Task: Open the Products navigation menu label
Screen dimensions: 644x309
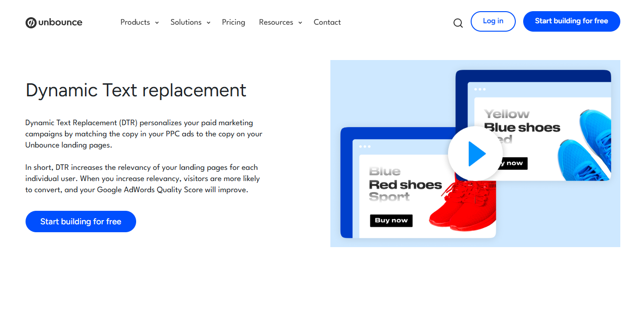Action: coord(135,22)
